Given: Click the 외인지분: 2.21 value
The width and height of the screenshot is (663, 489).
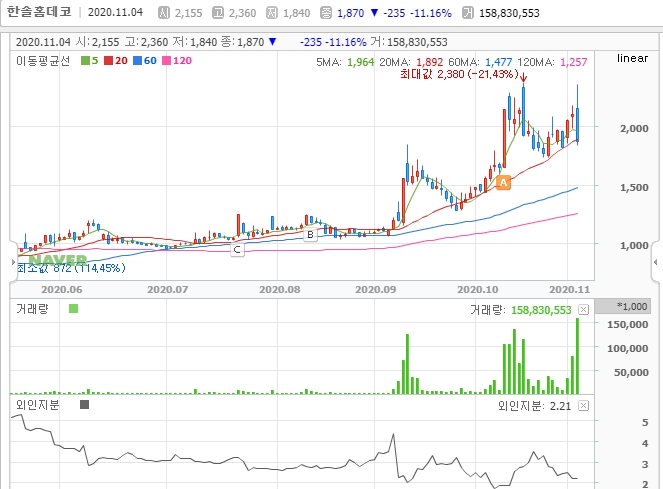Looking at the screenshot, I should pyautogui.click(x=534, y=406).
